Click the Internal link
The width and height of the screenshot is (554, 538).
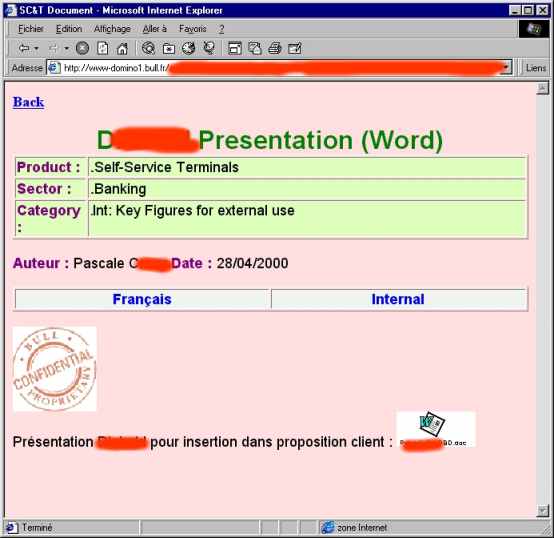pos(398,299)
